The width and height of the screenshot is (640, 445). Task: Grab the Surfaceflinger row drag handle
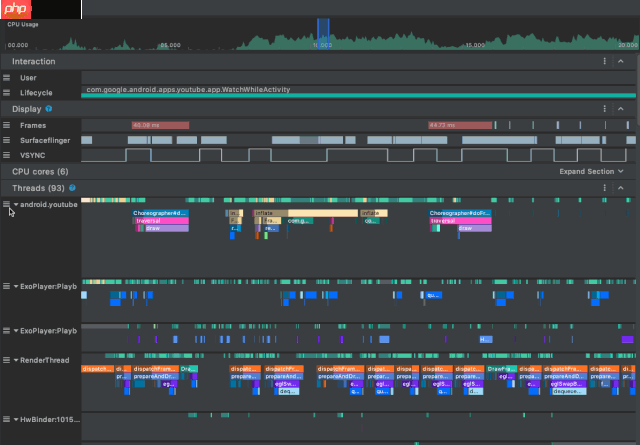[7, 140]
